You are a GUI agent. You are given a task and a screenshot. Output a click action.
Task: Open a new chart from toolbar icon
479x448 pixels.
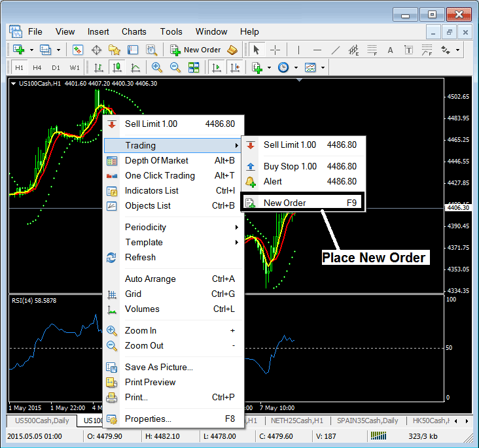18,50
